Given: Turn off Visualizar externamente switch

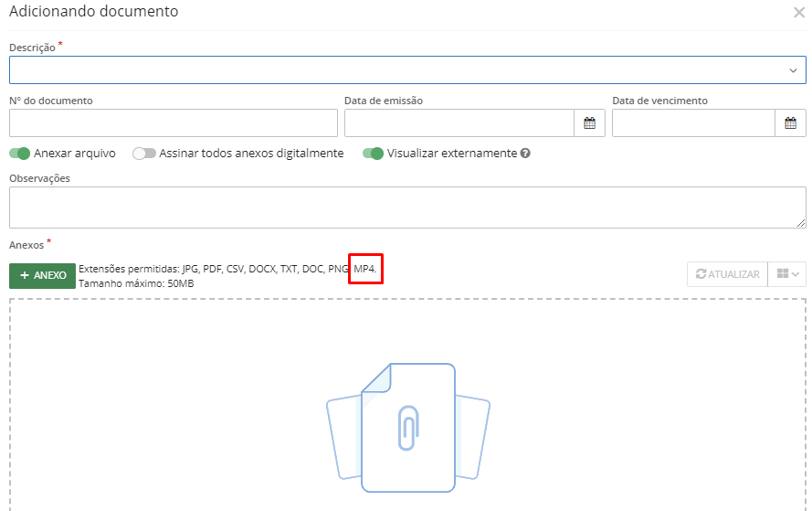Looking at the screenshot, I should 373,154.
